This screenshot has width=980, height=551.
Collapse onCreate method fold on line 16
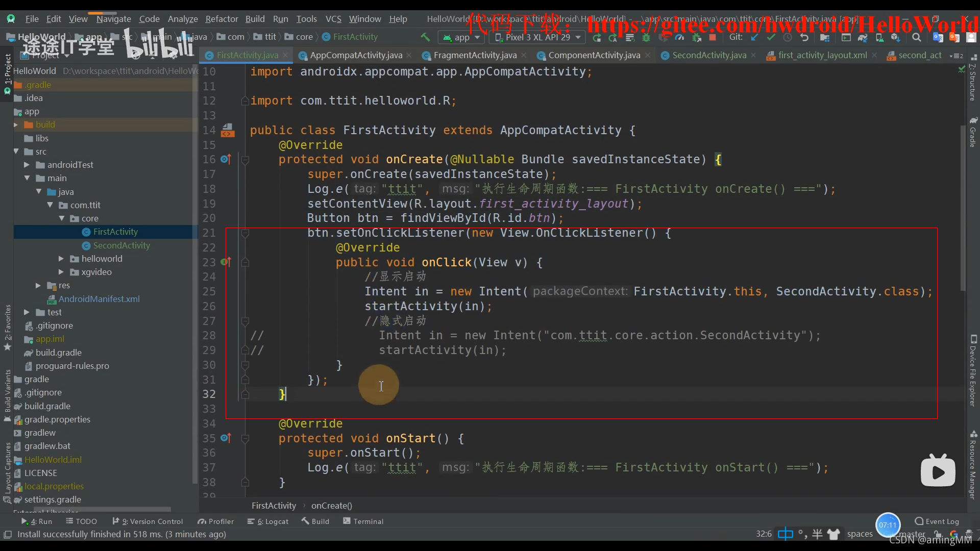pyautogui.click(x=245, y=160)
